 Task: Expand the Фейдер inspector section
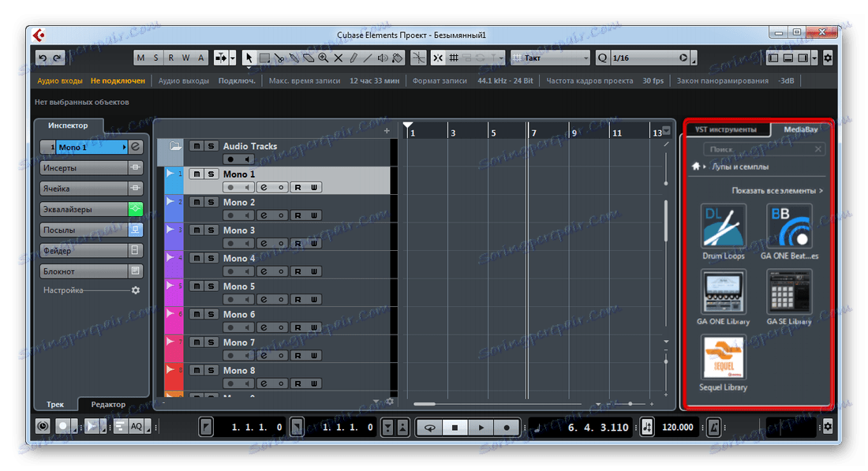click(84, 251)
